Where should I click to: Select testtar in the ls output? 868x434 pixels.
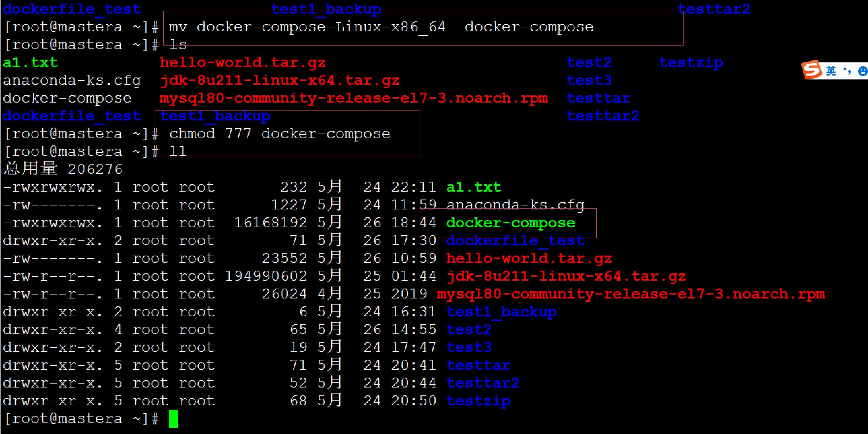click(598, 98)
